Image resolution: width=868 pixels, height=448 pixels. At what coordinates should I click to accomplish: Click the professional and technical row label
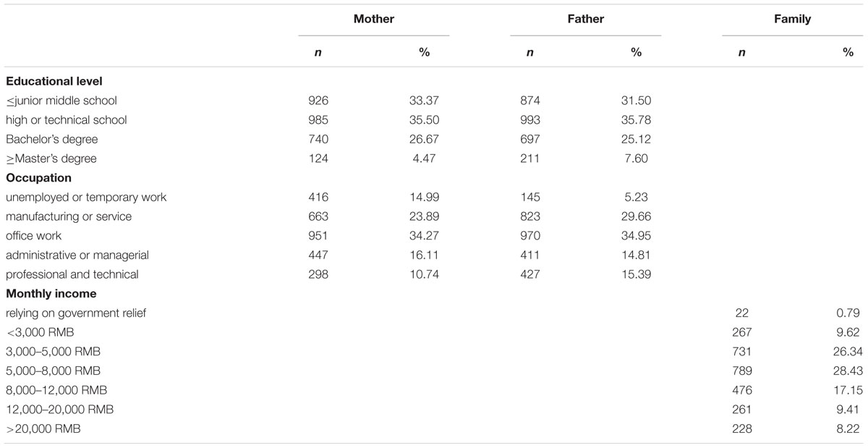[x=72, y=274]
